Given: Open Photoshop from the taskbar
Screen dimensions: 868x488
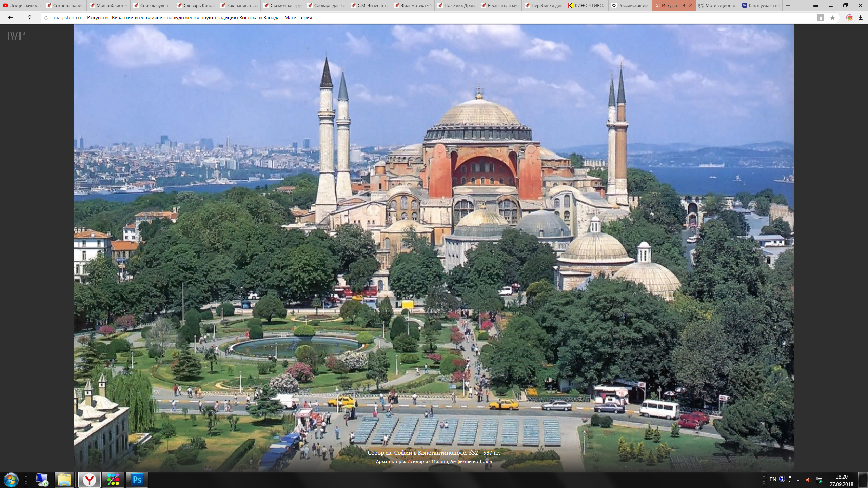Looking at the screenshot, I should click(x=137, y=480).
